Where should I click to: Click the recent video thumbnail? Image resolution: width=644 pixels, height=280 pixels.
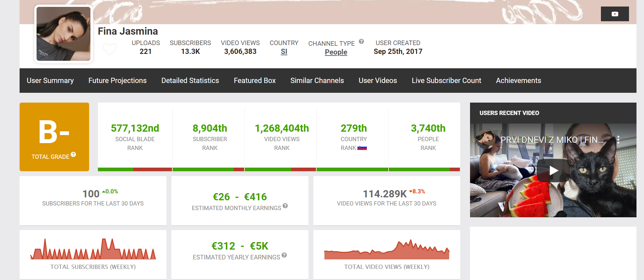[553, 170]
